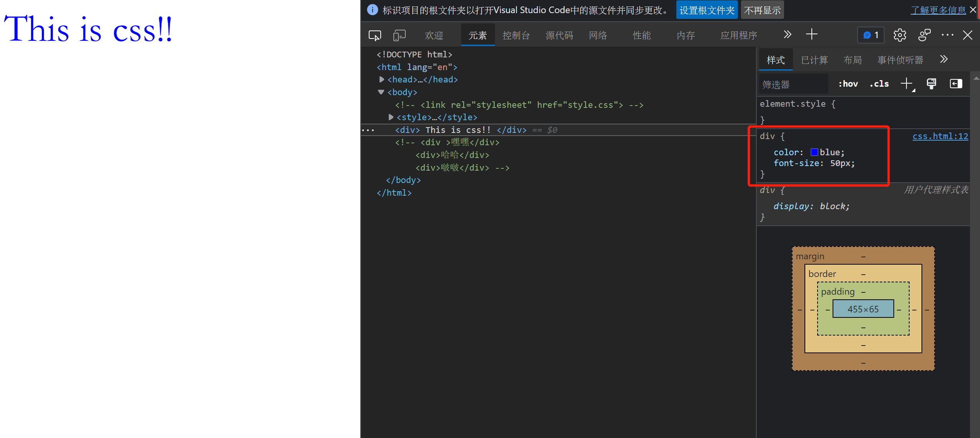
Task: Open DevTools settings gear
Action: 900,35
